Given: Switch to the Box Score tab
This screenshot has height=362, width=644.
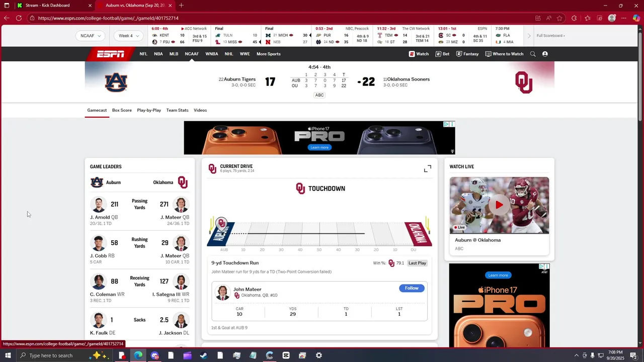Looking at the screenshot, I should click(x=122, y=110).
